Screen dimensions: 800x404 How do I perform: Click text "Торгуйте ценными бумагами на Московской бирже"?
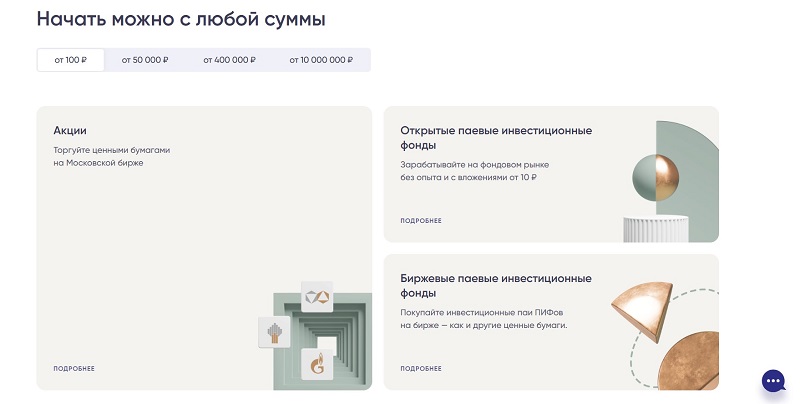pyautogui.click(x=112, y=157)
